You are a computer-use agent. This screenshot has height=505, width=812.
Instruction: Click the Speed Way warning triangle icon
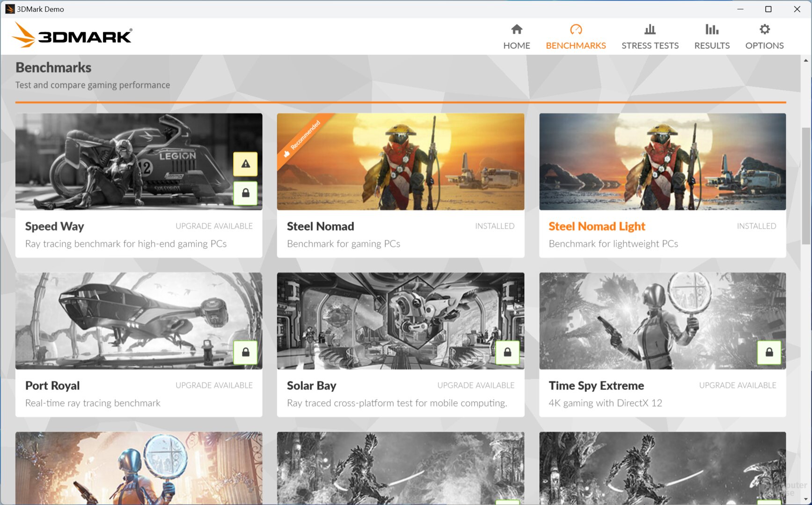pos(246,164)
